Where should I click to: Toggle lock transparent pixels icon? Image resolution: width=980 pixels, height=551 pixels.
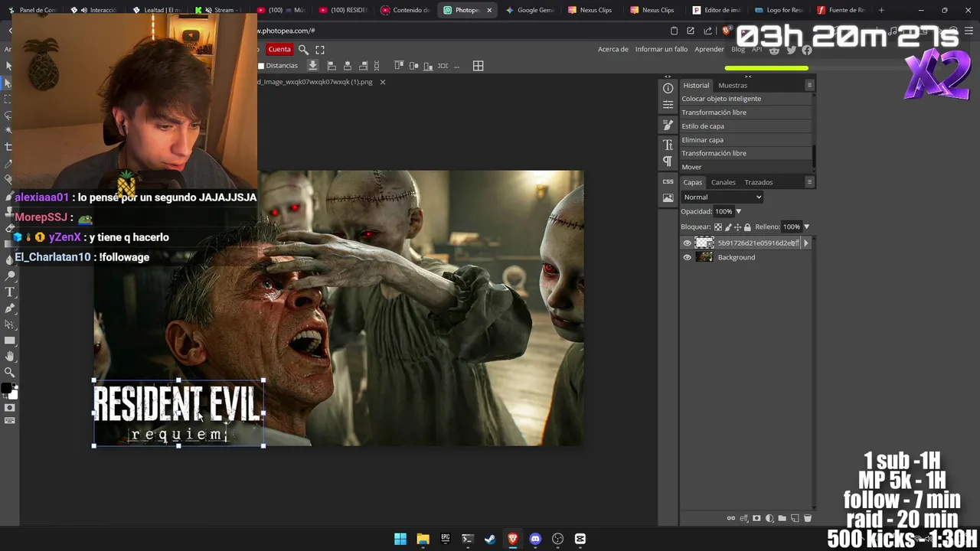pos(717,227)
